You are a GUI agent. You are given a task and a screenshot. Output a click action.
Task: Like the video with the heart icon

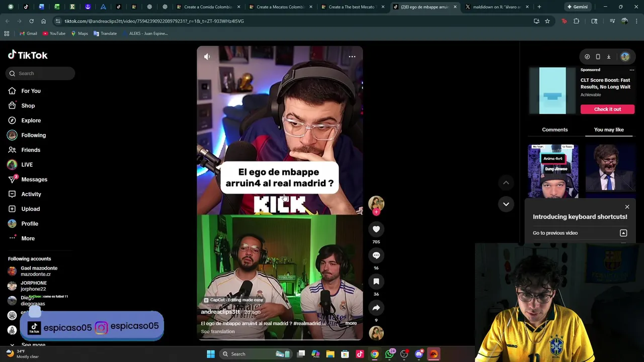(376, 229)
